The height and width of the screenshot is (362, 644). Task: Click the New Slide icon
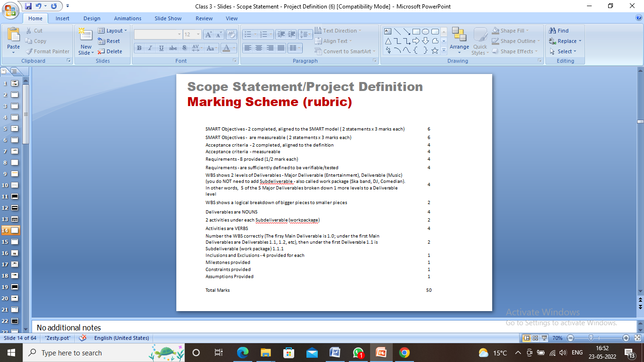[86, 34]
